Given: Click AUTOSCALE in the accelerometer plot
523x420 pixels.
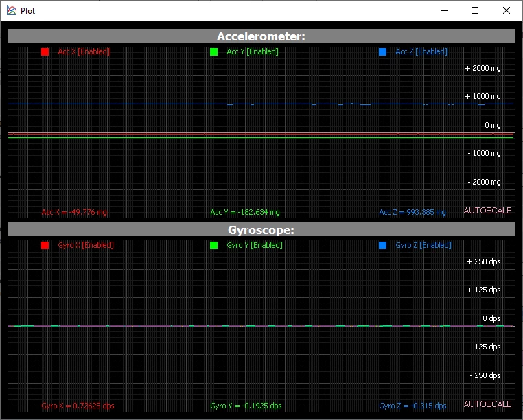Looking at the screenshot, I should [487, 211].
